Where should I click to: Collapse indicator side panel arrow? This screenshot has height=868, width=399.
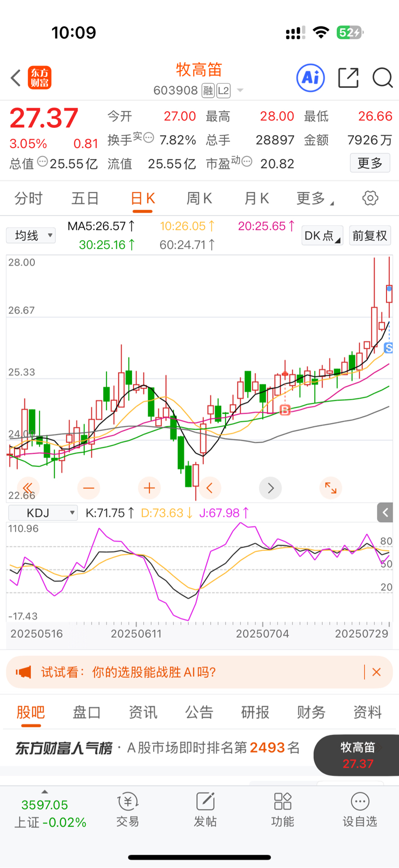pyautogui.click(x=385, y=513)
